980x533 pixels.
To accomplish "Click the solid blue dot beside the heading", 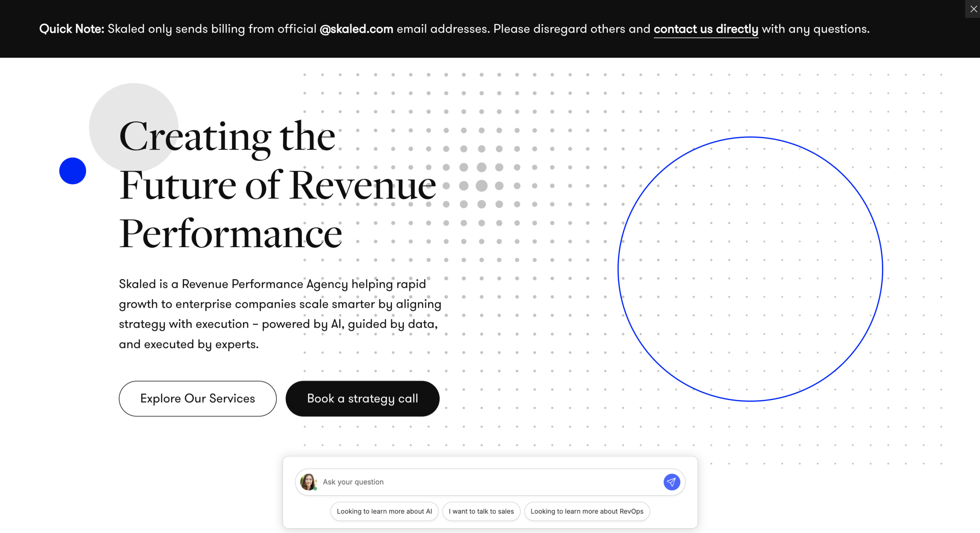I will click(x=73, y=171).
